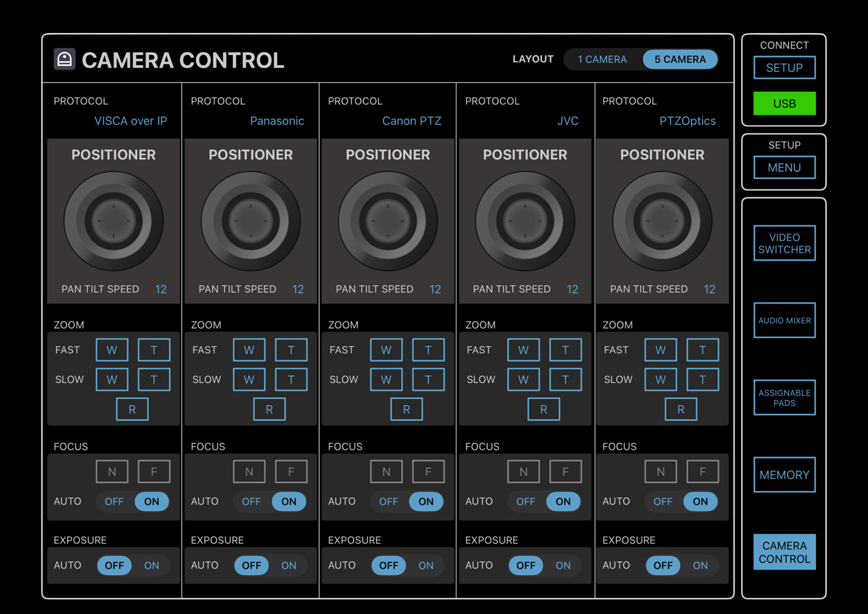Click the green USB connection indicator
The image size is (868, 614).
point(784,104)
